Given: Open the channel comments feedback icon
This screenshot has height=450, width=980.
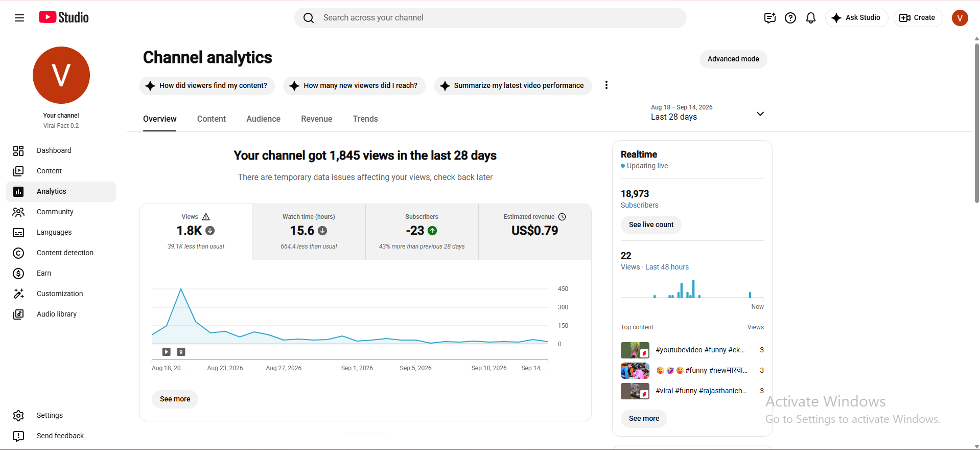Looking at the screenshot, I should coord(770,18).
